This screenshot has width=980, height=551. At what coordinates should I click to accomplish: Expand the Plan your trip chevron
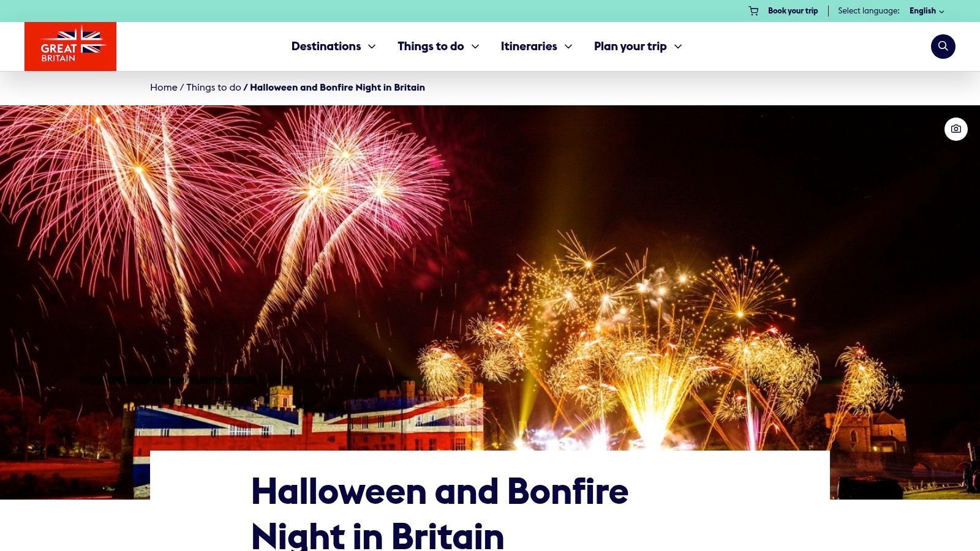pos(678,47)
